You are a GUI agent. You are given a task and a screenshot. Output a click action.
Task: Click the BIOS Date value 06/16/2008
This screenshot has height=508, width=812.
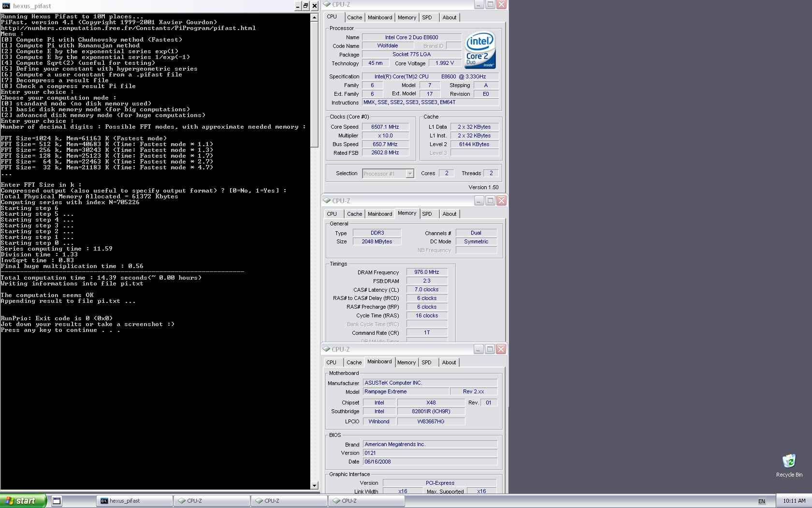tap(430, 462)
